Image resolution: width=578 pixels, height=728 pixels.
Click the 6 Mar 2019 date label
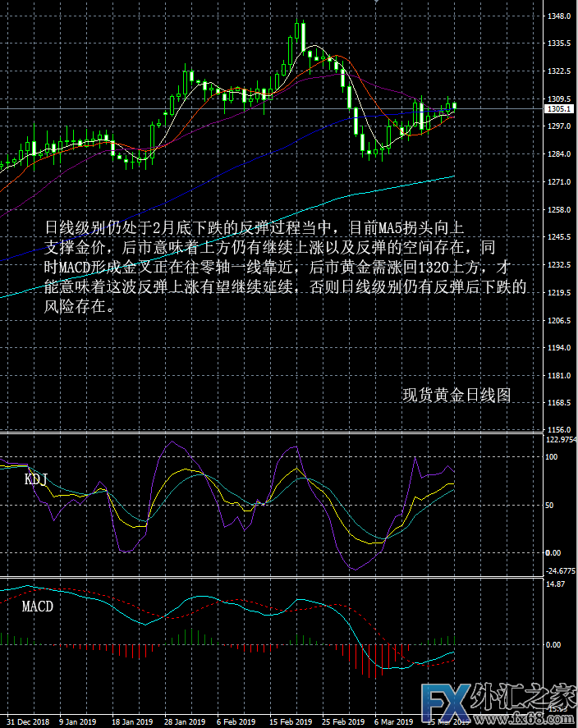(394, 722)
